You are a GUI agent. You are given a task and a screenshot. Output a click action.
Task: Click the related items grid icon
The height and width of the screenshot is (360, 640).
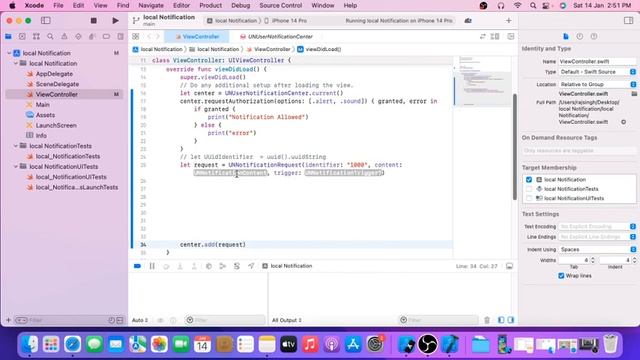(x=136, y=36)
